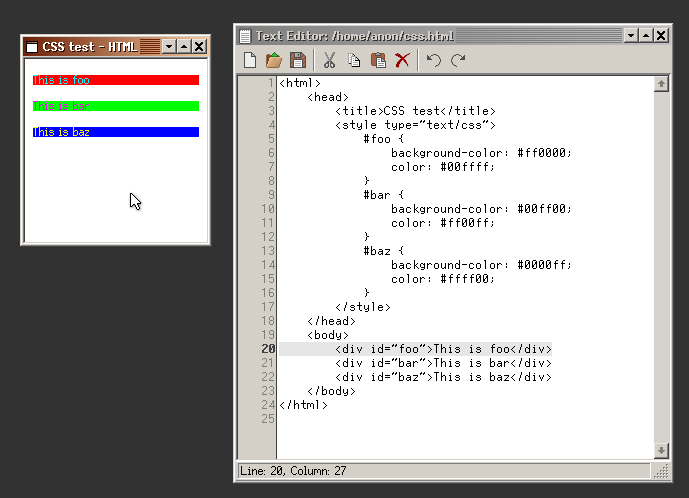The height and width of the screenshot is (498, 689).
Task: Click the green 'This is bar' bar
Action: (x=116, y=106)
